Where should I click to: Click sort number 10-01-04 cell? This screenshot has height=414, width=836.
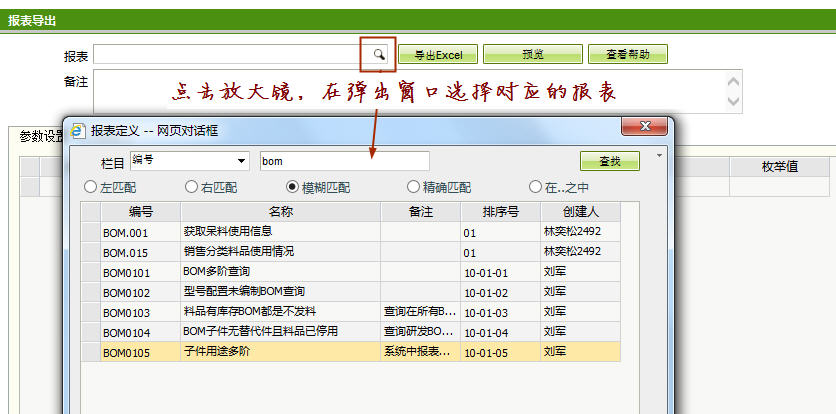pyautogui.click(x=501, y=332)
